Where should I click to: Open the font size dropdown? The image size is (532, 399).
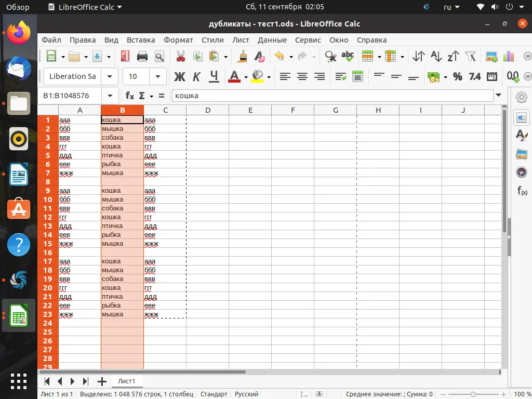(157, 76)
